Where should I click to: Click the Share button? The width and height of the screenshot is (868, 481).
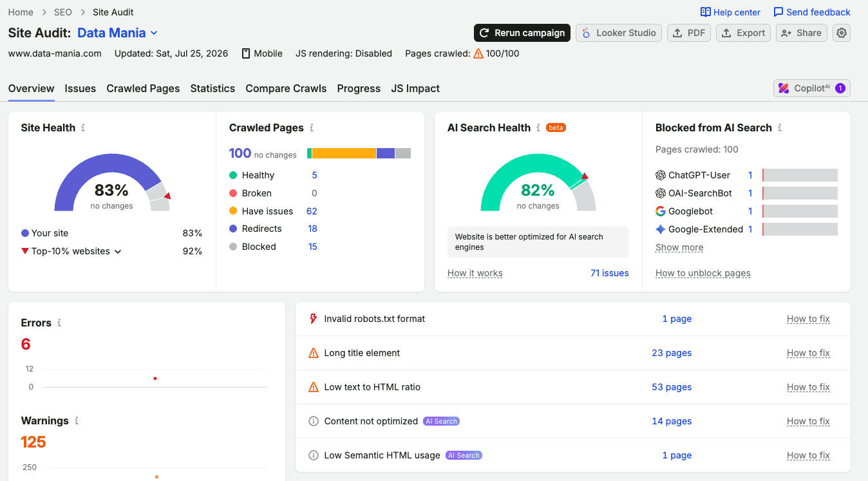tap(802, 33)
